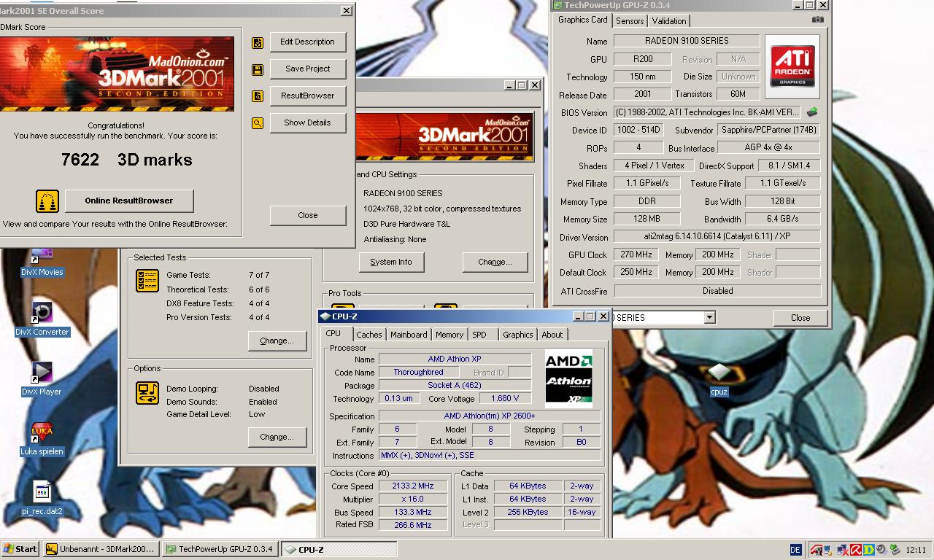
Task: Click the ResultBrowser document icon
Action: point(258,96)
